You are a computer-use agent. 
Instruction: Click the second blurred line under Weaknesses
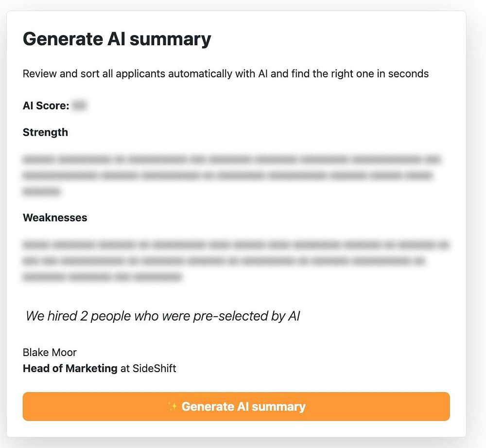(x=224, y=261)
